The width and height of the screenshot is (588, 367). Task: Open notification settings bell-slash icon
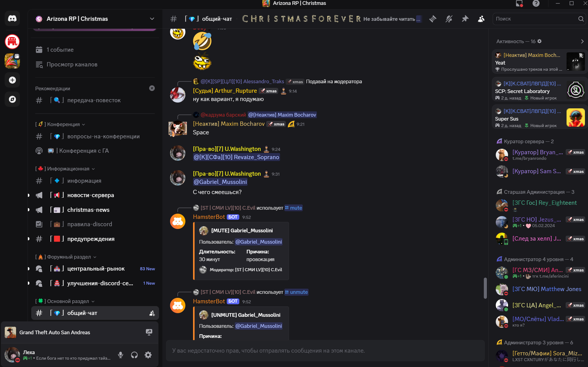click(x=449, y=19)
